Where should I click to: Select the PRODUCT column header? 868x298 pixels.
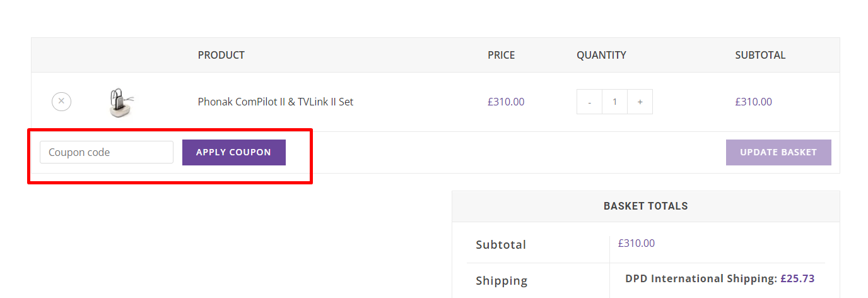pos(221,55)
